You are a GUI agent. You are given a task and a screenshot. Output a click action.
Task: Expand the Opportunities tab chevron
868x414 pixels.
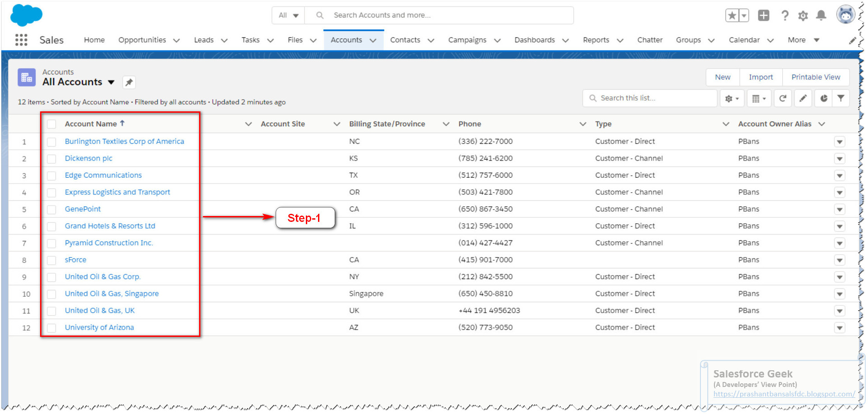pos(177,40)
